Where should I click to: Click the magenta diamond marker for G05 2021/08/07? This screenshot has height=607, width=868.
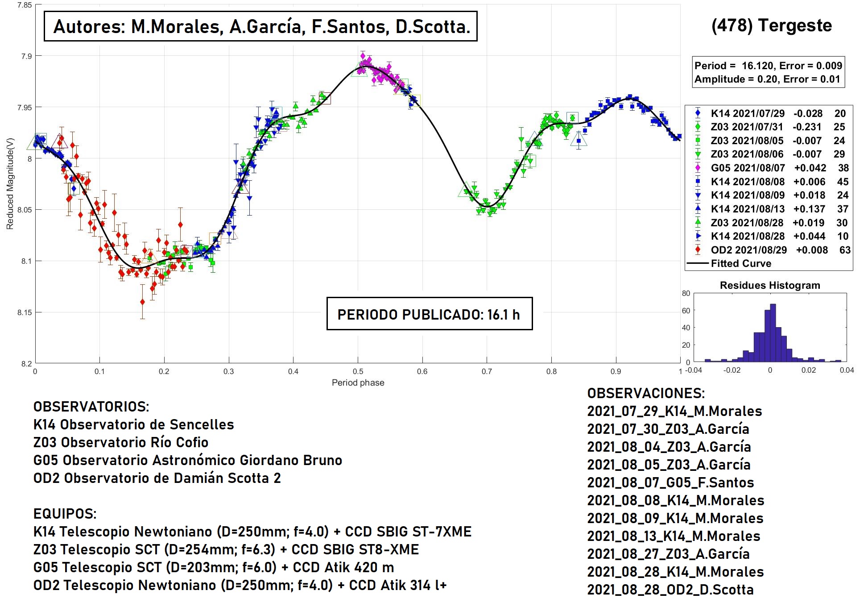tap(698, 168)
